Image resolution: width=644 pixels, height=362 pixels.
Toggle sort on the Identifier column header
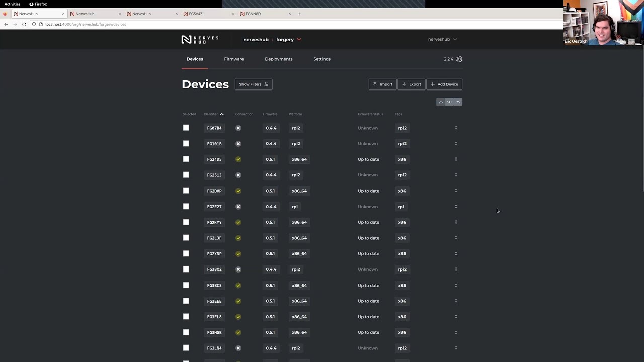click(214, 114)
